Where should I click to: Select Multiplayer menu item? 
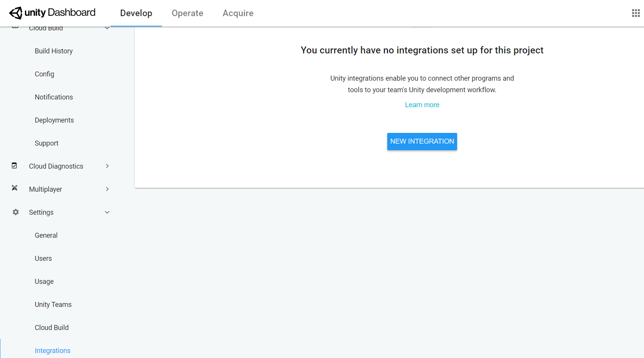(45, 189)
